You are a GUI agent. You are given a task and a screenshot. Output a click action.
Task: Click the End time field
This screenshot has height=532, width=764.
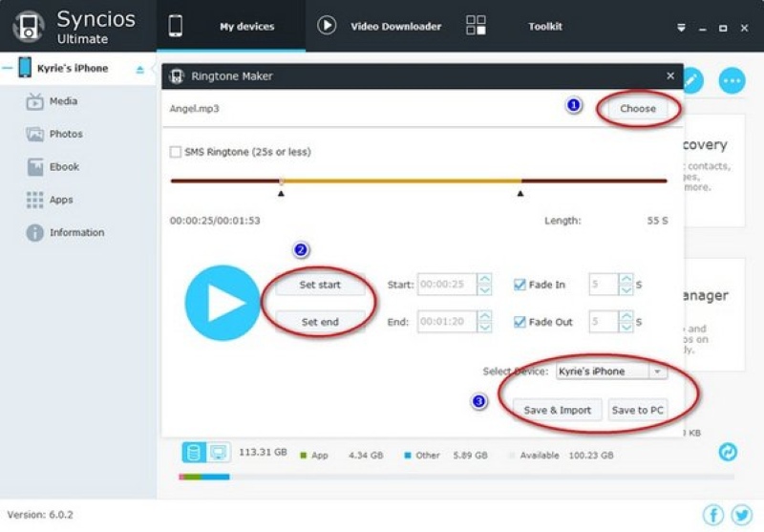447,322
